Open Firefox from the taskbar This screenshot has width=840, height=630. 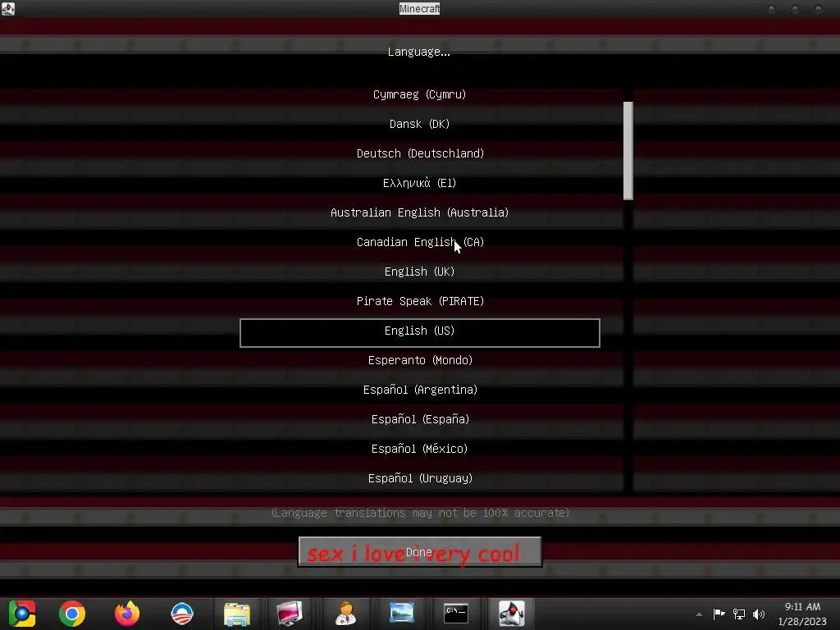127,614
